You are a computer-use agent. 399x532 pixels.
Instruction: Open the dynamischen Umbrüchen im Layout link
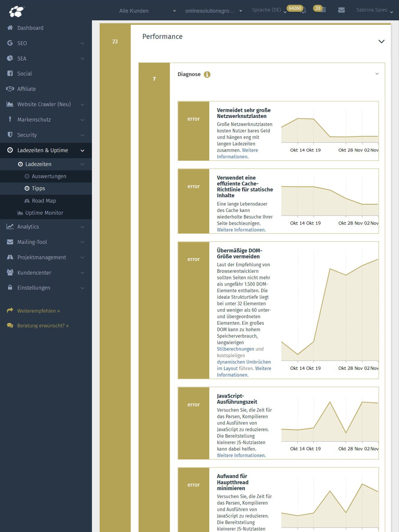[x=244, y=365]
